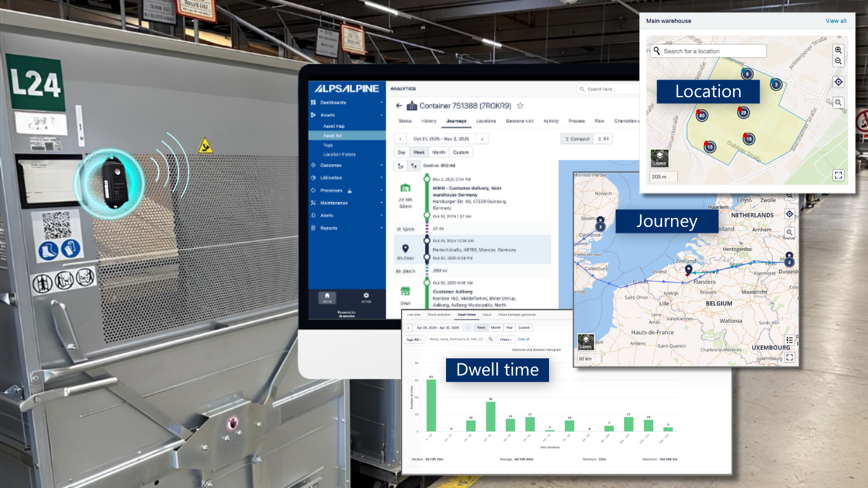868x488 pixels.
Task: Click the Search for a location field
Action: point(708,51)
